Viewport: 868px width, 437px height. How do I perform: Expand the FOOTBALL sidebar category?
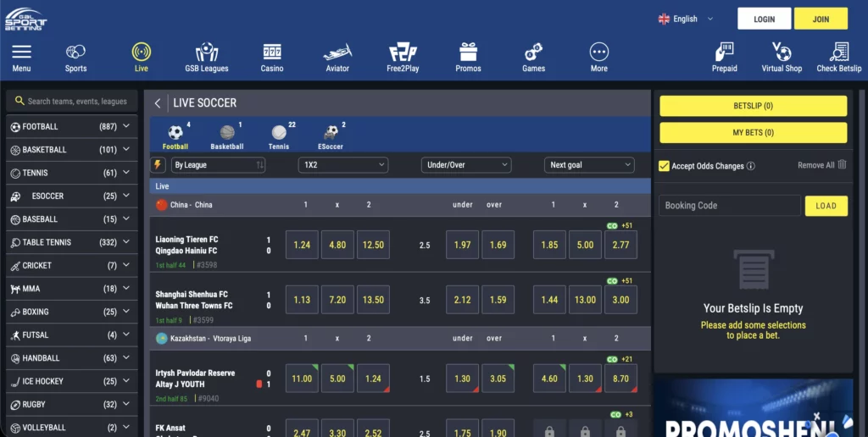point(72,127)
